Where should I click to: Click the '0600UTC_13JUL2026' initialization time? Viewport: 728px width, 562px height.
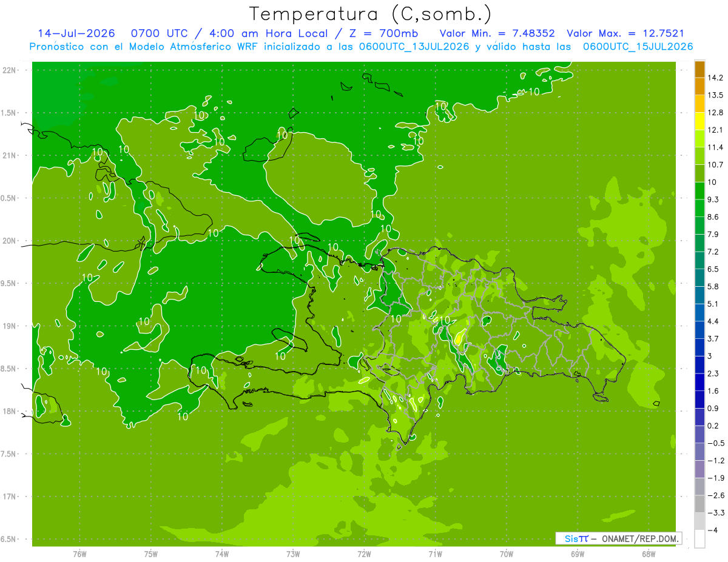click(412, 47)
